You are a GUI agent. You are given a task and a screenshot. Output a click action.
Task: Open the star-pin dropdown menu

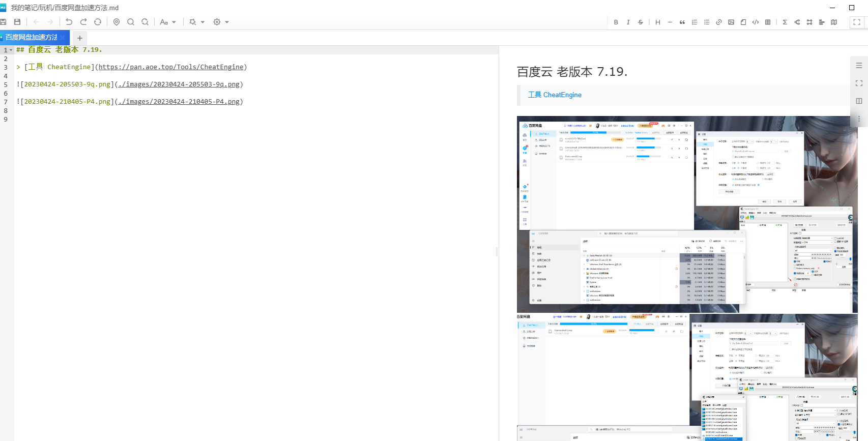tap(196, 22)
